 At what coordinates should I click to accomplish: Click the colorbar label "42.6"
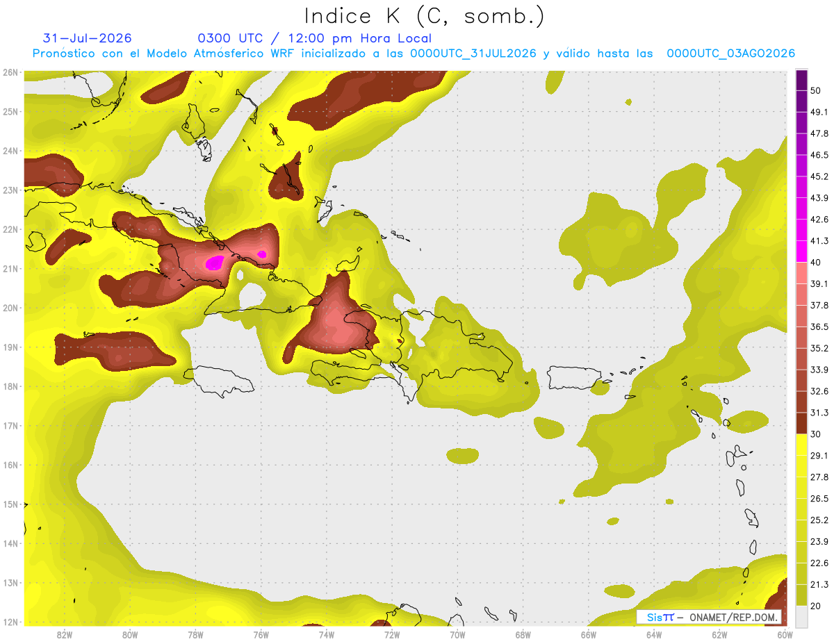(x=819, y=220)
